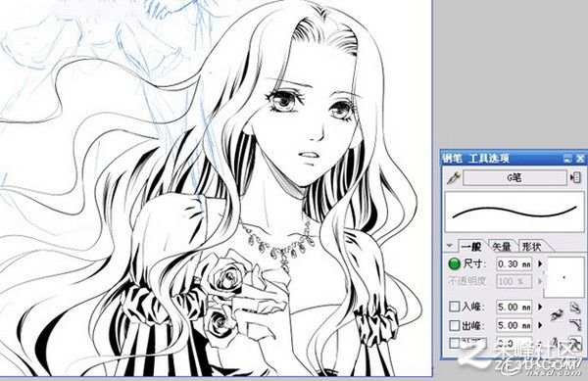Collapse the tabs disclosure triangle
The image size is (588, 381).
[449, 246]
